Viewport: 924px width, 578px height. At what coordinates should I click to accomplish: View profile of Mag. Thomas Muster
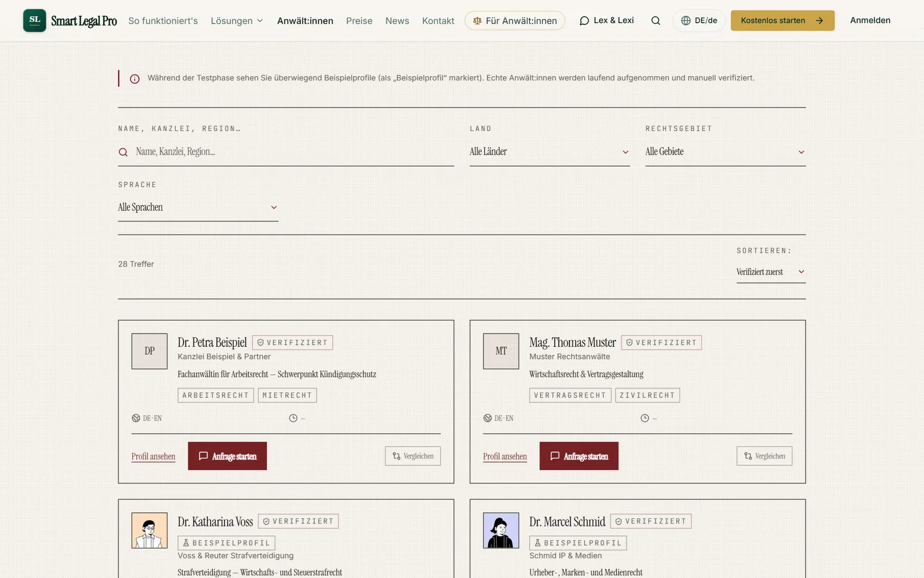pos(505,457)
